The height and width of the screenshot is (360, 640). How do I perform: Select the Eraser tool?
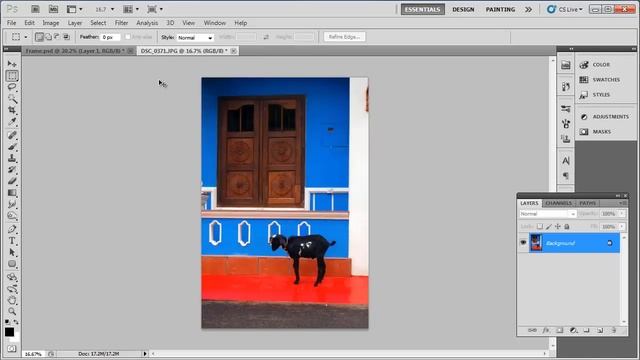point(12,180)
